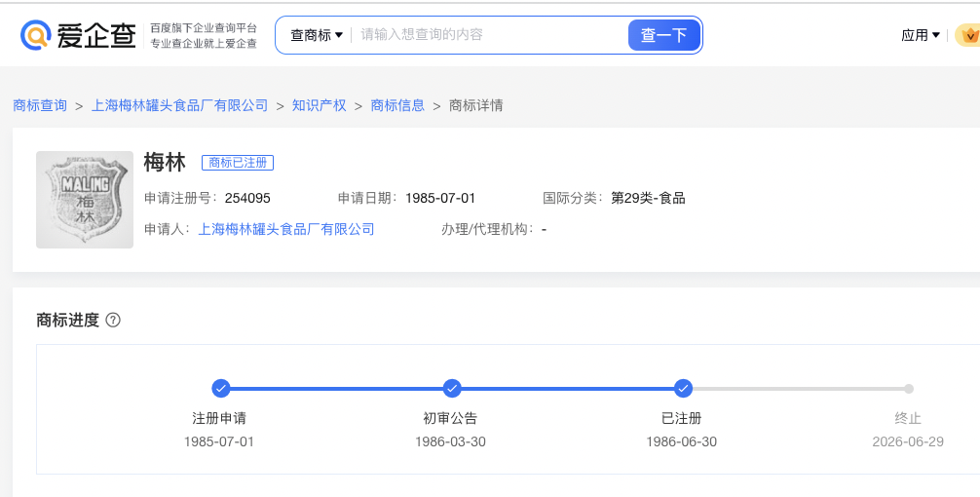The image size is (980, 497).
Task: Open applicant 上海梅林罐头食品厂有限公司 link
Action: click(x=286, y=229)
